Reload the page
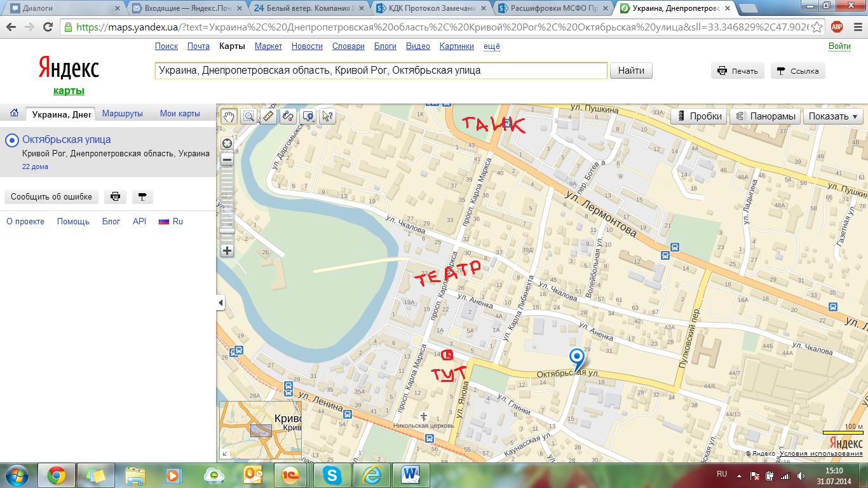 48,27
